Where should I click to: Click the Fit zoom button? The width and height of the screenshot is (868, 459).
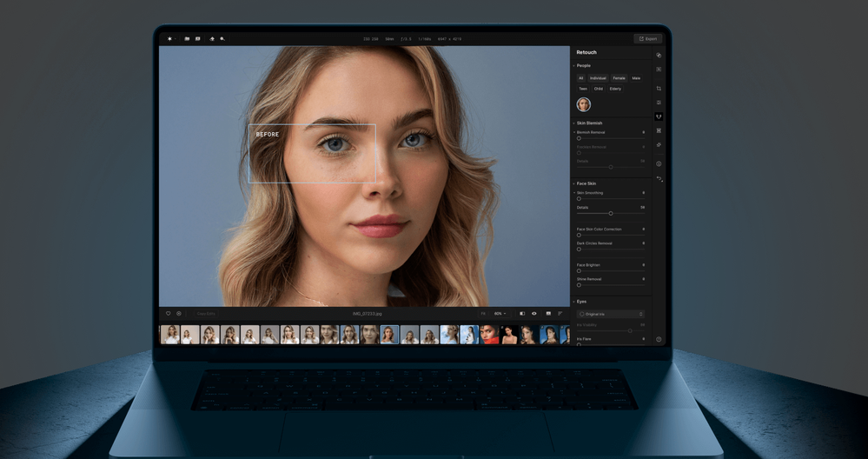pos(483,314)
